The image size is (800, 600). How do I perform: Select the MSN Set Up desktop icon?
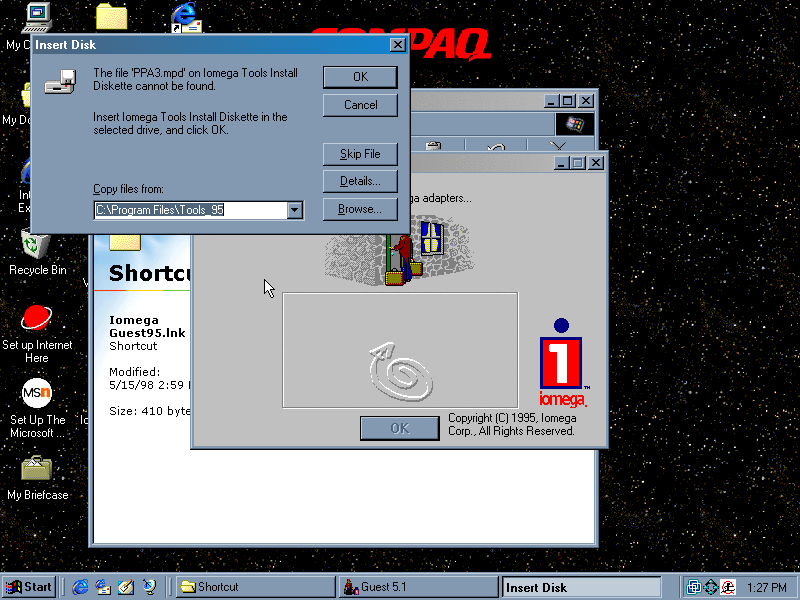point(37,408)
